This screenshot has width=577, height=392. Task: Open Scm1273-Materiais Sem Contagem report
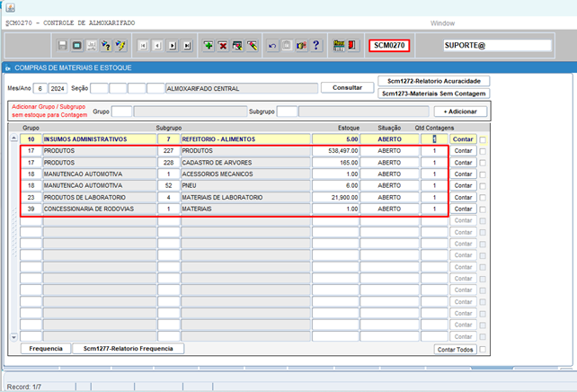point(434,94)
